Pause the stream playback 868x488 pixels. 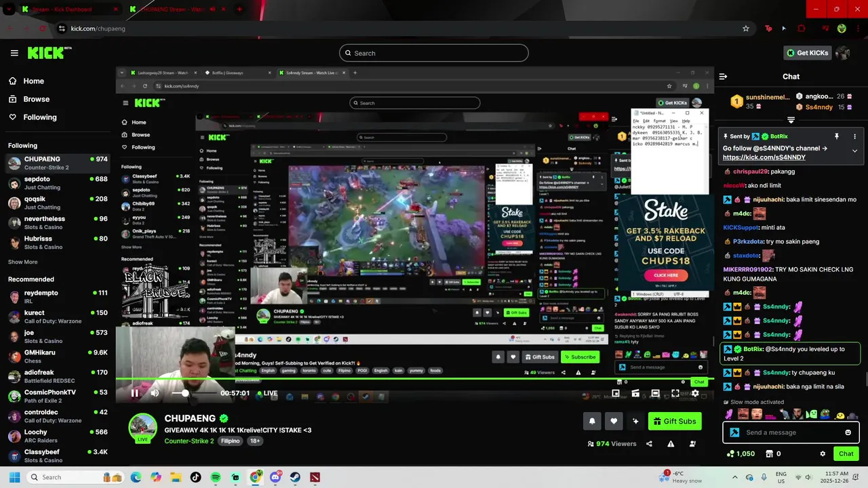(134, 393)
